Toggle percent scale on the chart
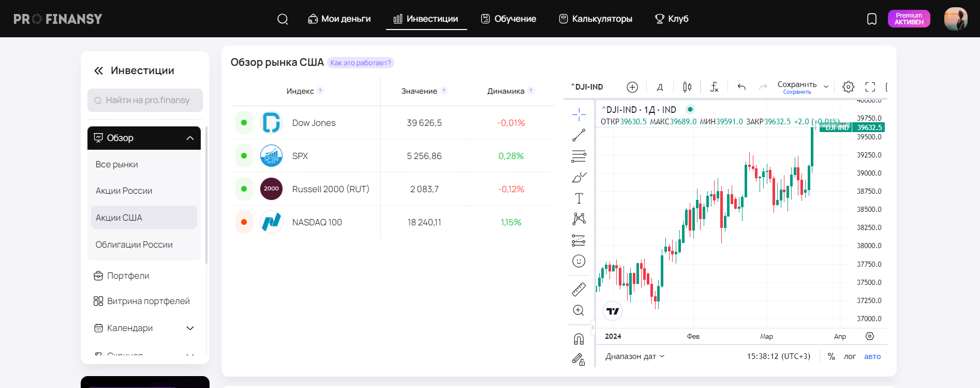 tap(831, 356)
